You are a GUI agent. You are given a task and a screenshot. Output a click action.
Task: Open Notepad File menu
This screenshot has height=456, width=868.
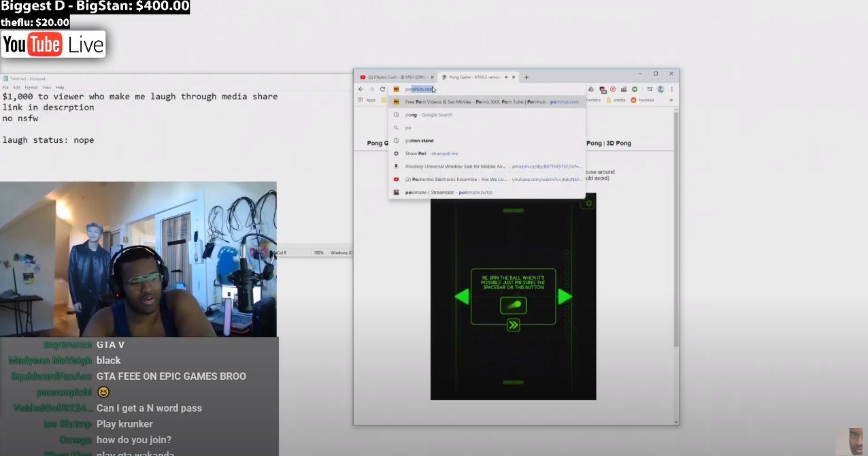point(7,88)
